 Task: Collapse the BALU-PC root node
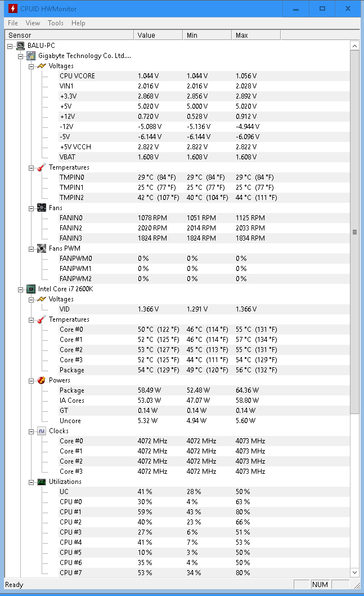point(10,46)
